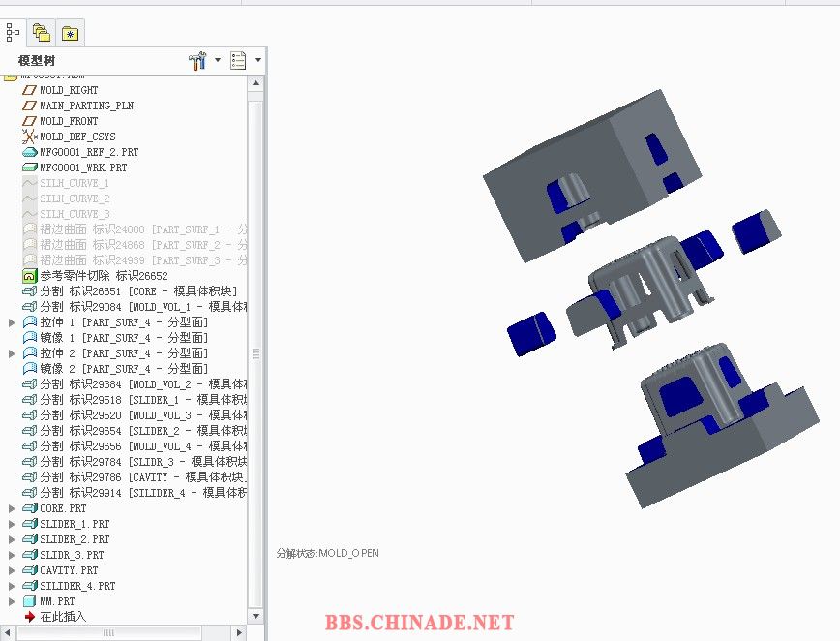Viewport: 840px width, 641px height.
Task: Select the MAIN_PARTING_PLN datum plane icon
Action: pos(29,106)
